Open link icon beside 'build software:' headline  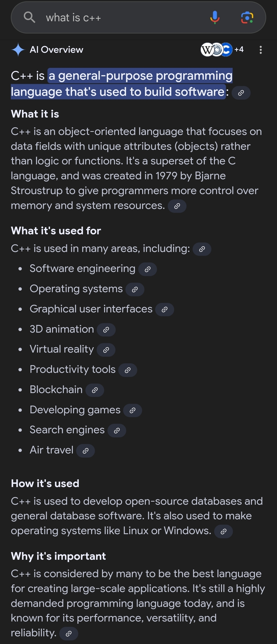[241, 93]
